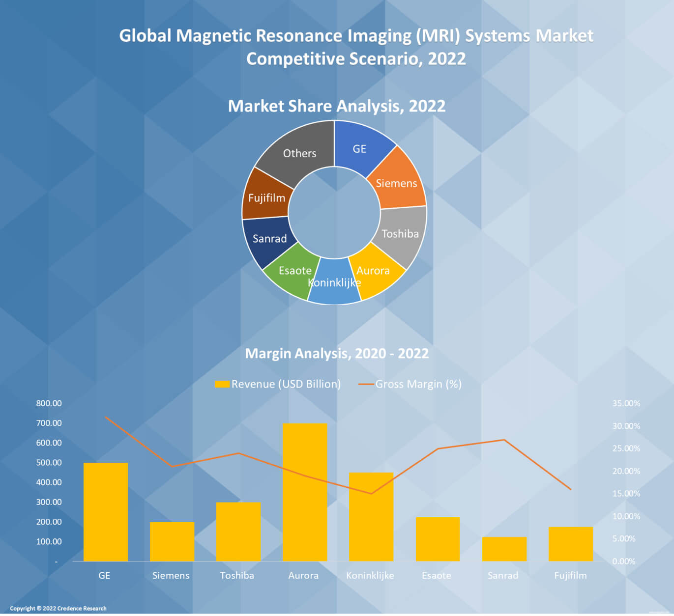Select the Koninklijke revenue bar

[371, 517]
